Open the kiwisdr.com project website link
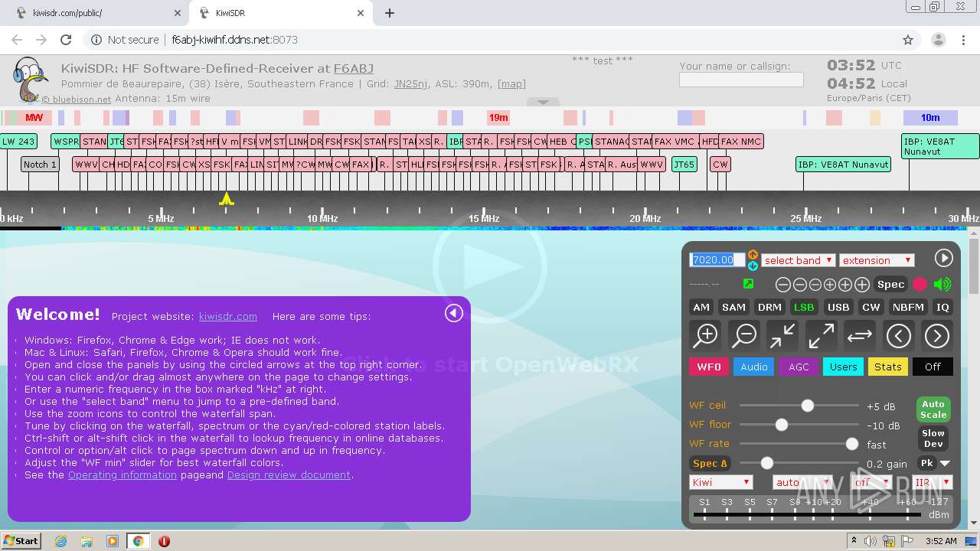This screenshot has height=551, width=980. pyautogui.click(x=228, y=316)
